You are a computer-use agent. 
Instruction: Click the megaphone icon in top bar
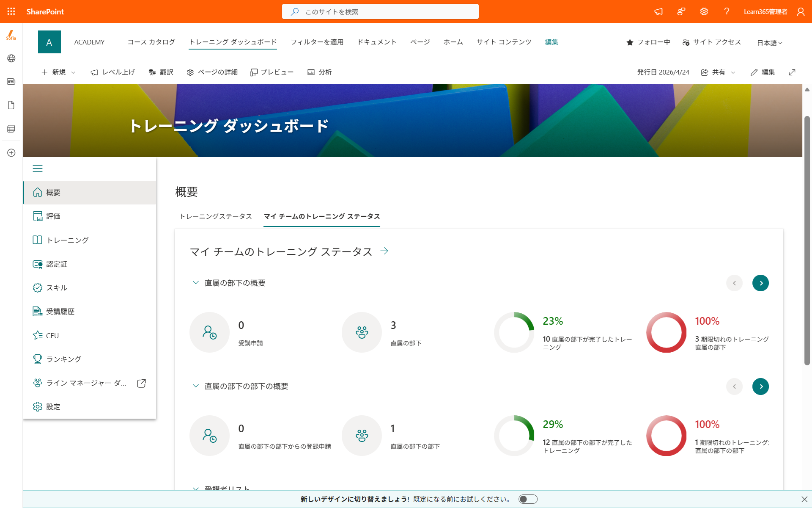(658, 11)
